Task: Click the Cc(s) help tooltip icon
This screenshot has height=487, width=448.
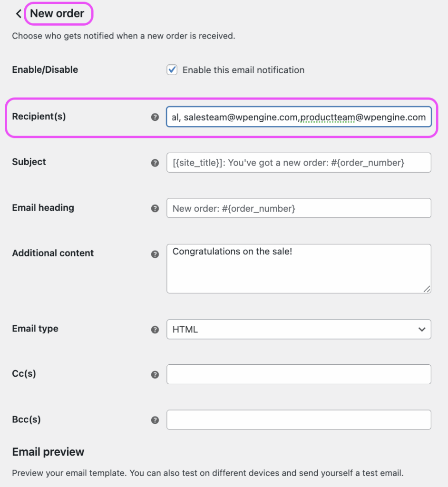Action: tap(155, 375)
